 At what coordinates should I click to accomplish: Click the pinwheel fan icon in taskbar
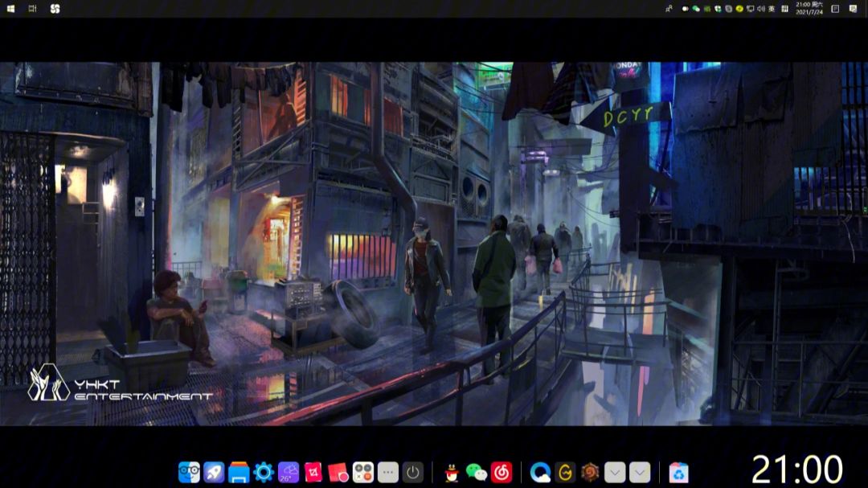coord(55,9)
